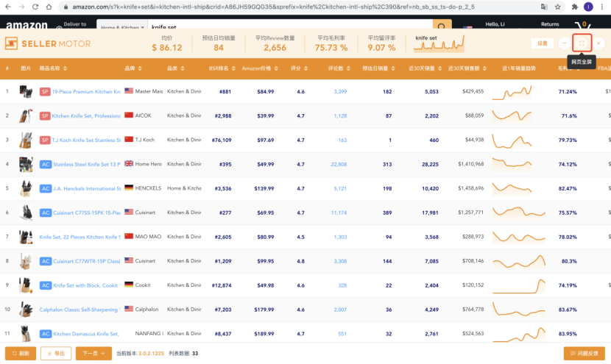The height and width of the screenshot is (364, 611).
Task: Bookmark page with the star icon
Action: pyautogui.click(x=559, y=7)
